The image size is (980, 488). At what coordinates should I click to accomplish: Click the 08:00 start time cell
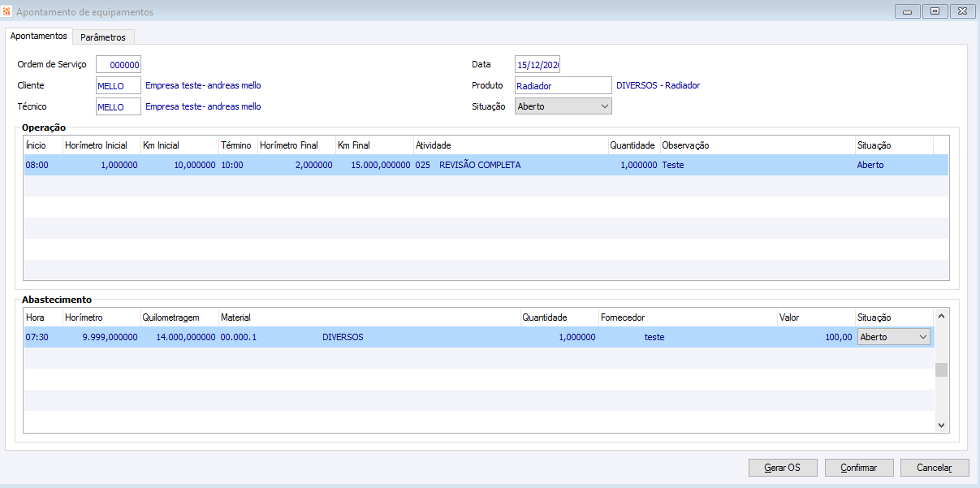pos(43,165)
